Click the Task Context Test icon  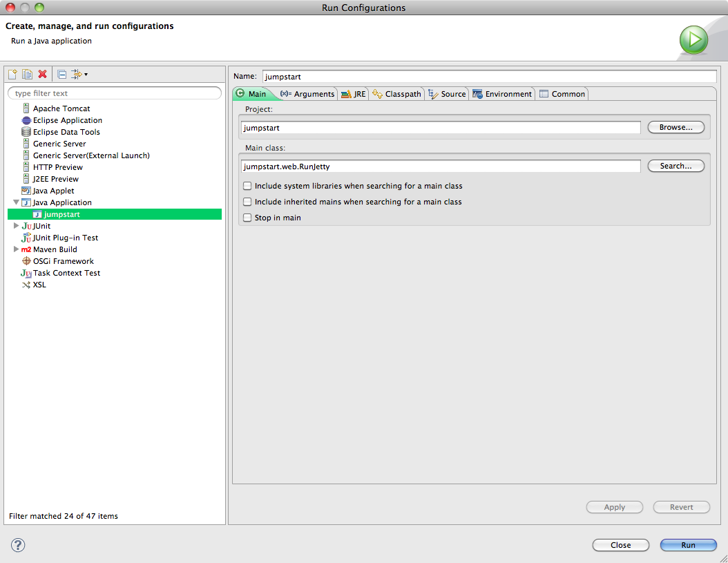point(26,273)
